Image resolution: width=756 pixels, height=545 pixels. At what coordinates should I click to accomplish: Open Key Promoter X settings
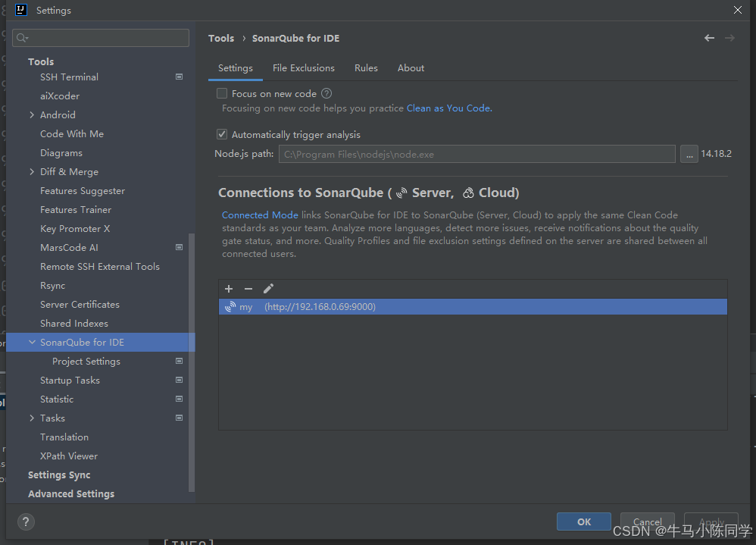[x=75, y=229]
